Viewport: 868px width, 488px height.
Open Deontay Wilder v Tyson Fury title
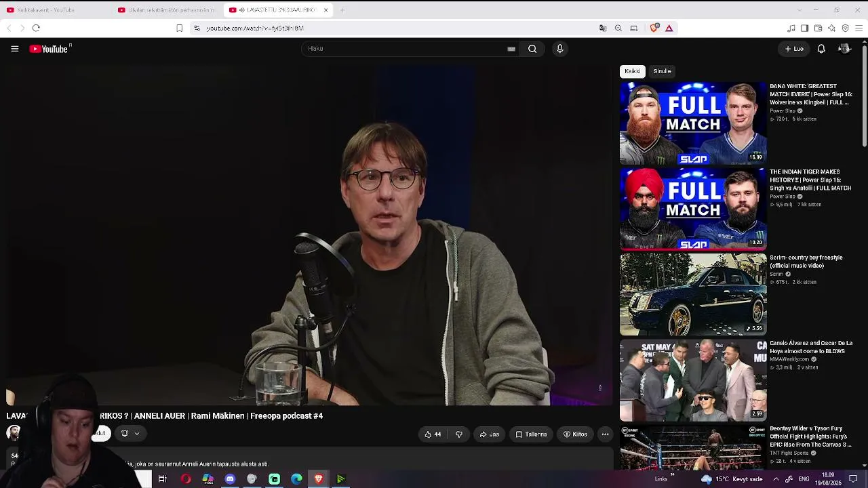(x=810, y=437)
